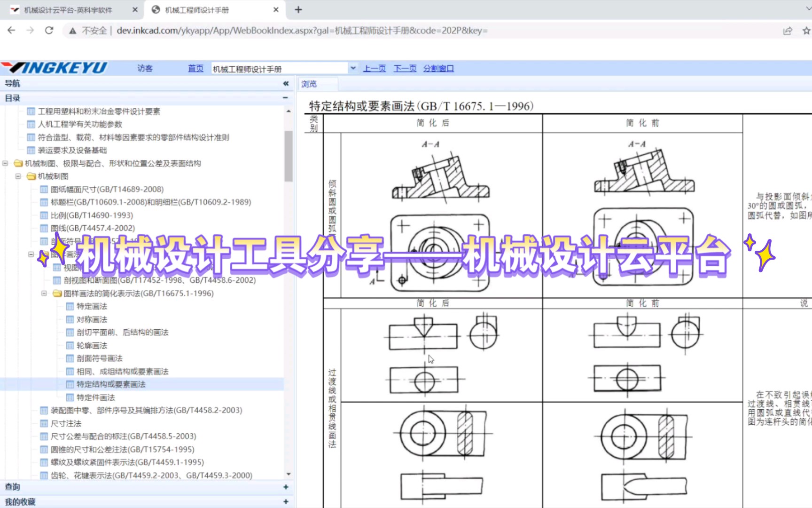
Task: Open 装运要求及设备基础 item
Action: (72, 150)
